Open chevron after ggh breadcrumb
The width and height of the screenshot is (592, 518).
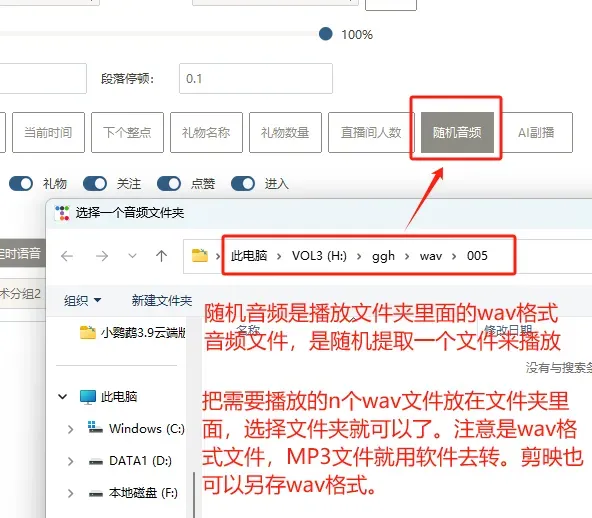407,256
